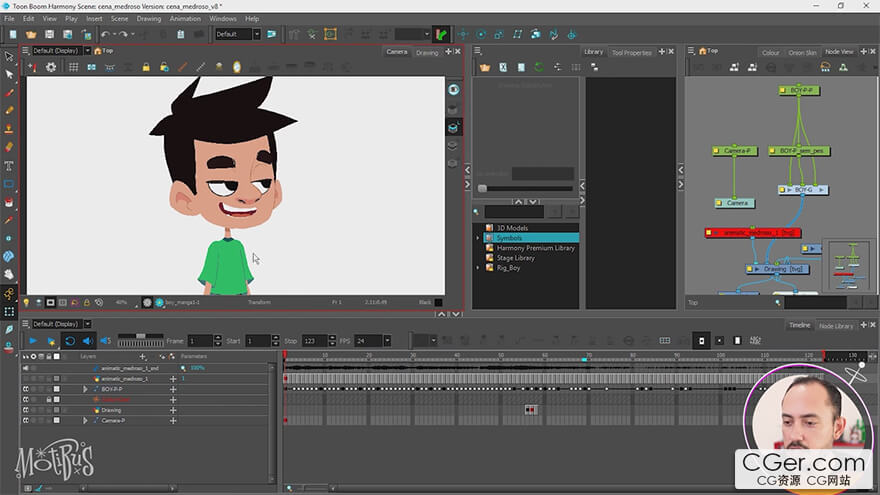Open timeline Default (Display) dropdown

[x=88, y=324]
